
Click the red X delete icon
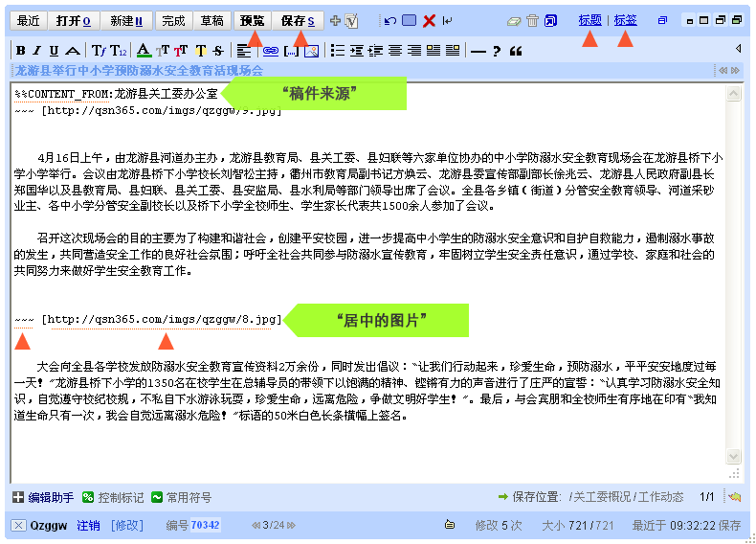[430, 20]
